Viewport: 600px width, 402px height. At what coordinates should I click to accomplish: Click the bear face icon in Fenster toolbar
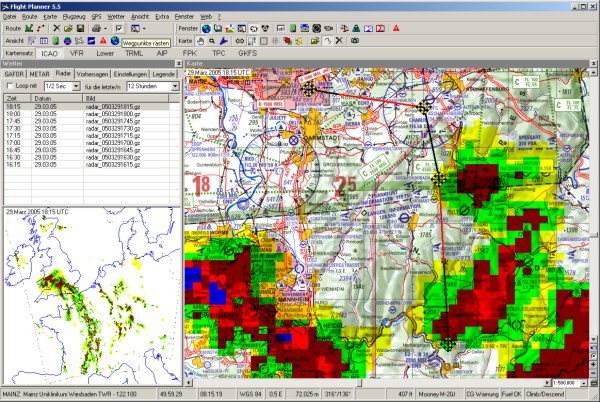tap(265, 28)
